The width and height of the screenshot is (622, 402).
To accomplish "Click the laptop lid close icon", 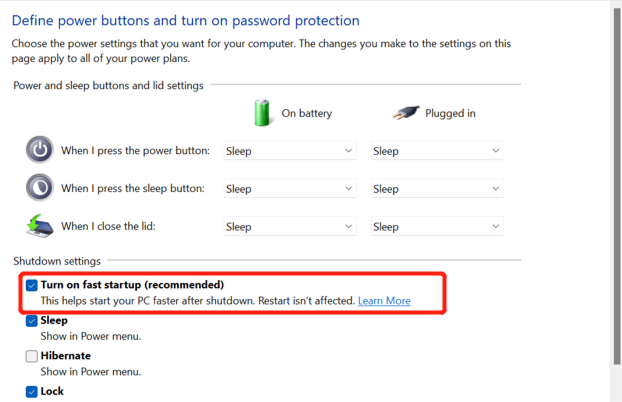I will pos(38,226).
